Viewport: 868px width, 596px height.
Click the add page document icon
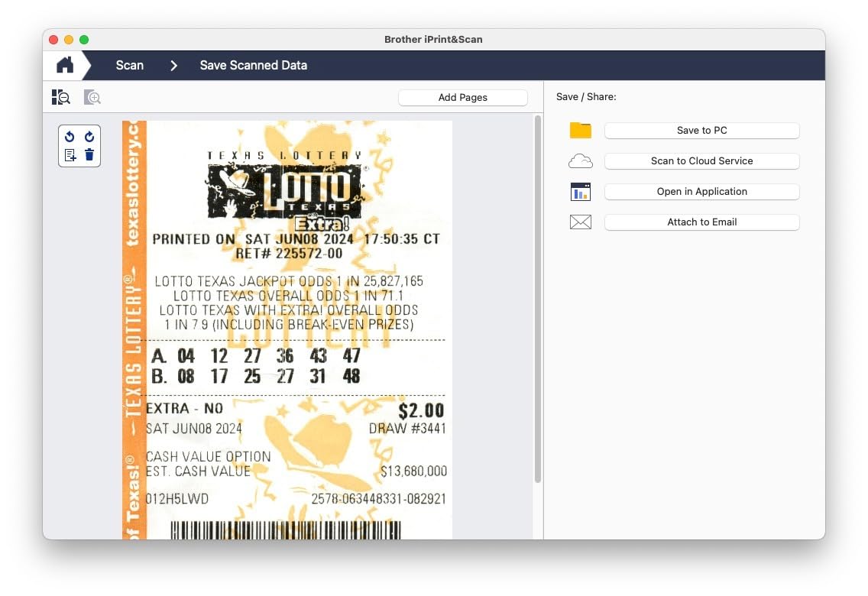tap(70, 155)
